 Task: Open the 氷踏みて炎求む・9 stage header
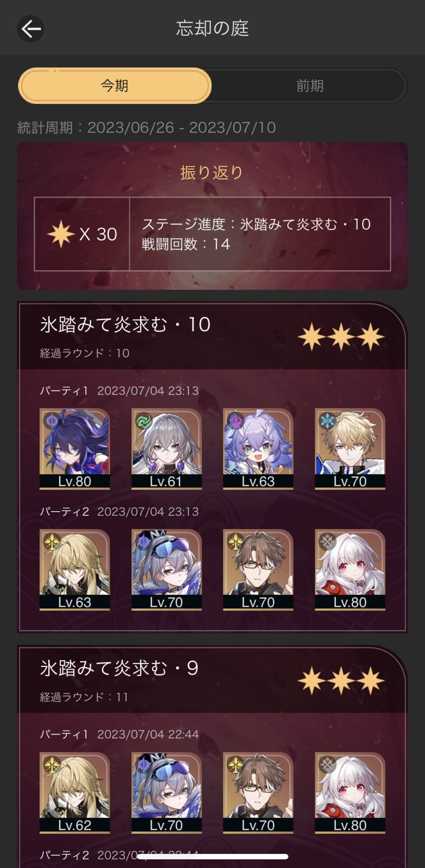212,680
